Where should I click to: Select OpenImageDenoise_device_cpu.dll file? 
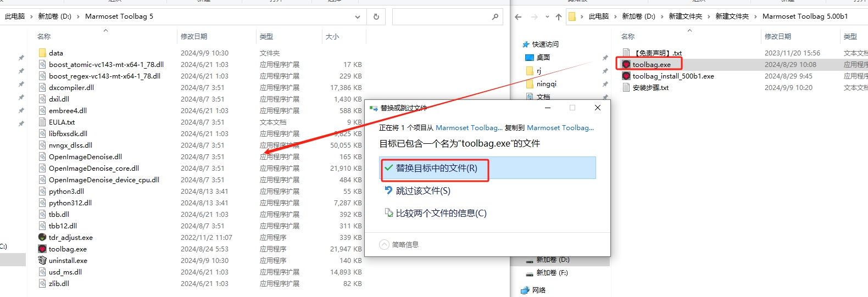click(104, 180)
